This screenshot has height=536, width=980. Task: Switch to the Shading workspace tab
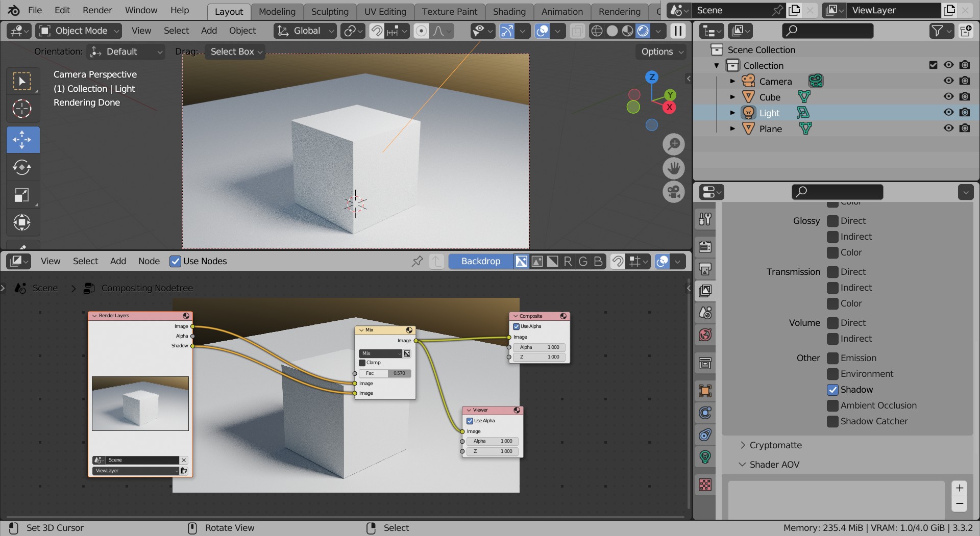click(509, 12)
